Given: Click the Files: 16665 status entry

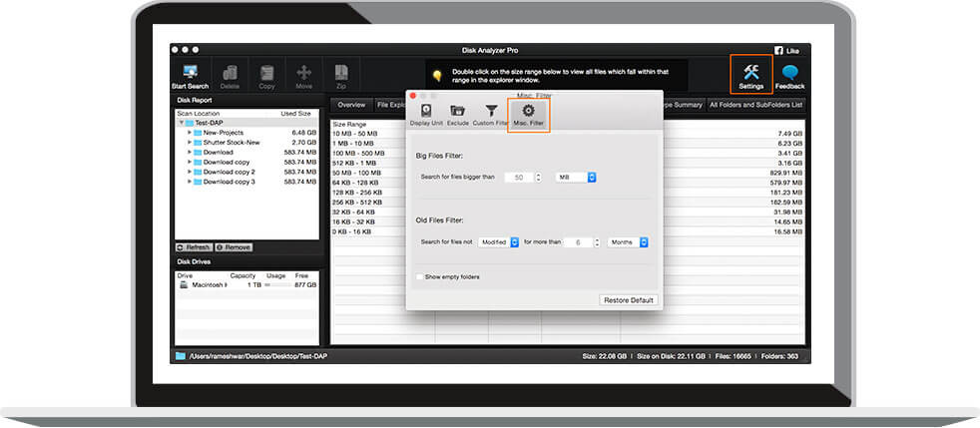Looking at the screenshot, I should pos(734,356).
